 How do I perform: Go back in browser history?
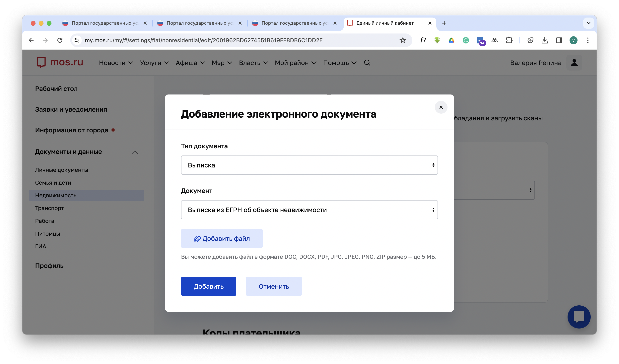[31, 40]
